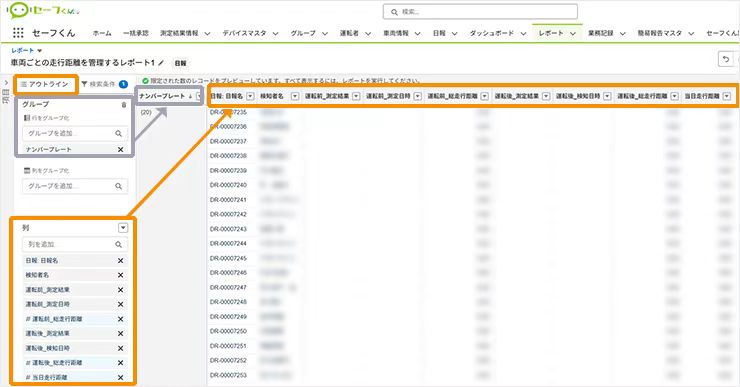Go to the ホーム nav tab
The height and width of the screenshot is (387, 740).
coord(102,34)
